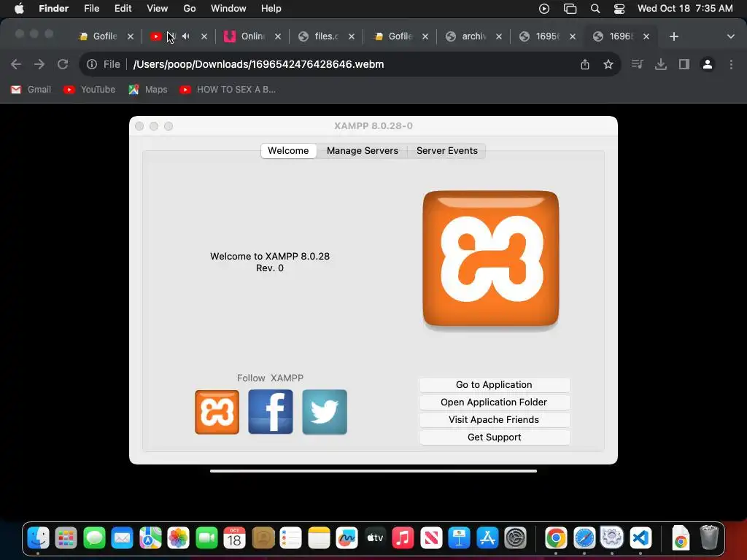Open the Go menu
The height and width of the screenshot is (560, 747).
190,9
